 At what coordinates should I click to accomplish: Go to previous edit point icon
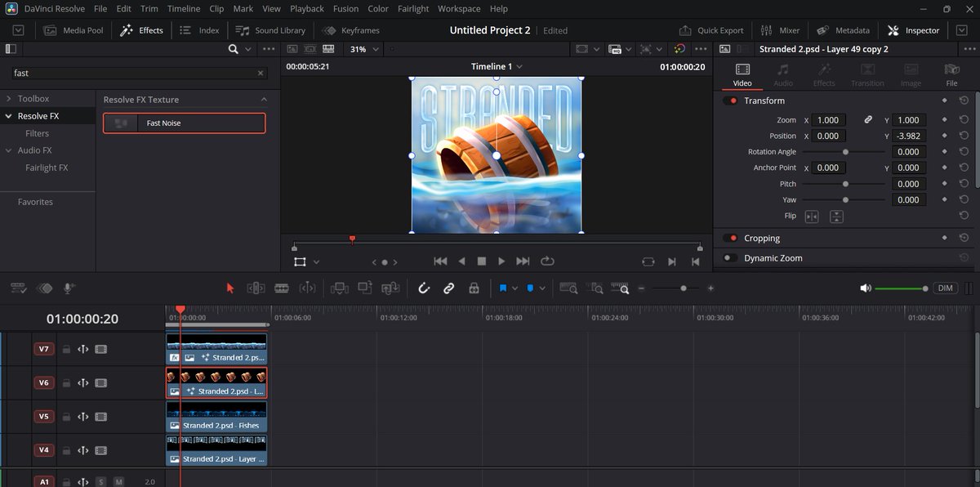click(x=695, y=261)
